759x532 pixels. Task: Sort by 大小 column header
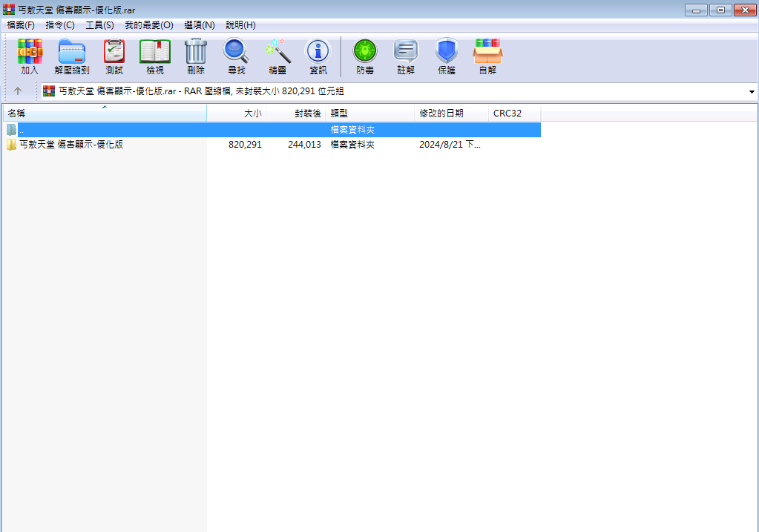pos(237,114)
